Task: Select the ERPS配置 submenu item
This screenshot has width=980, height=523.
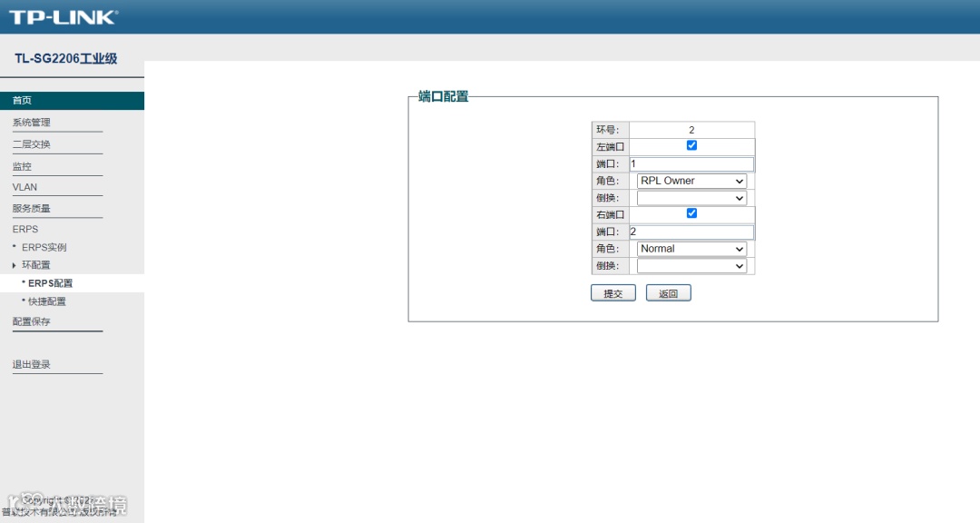Action: (50, 283)
